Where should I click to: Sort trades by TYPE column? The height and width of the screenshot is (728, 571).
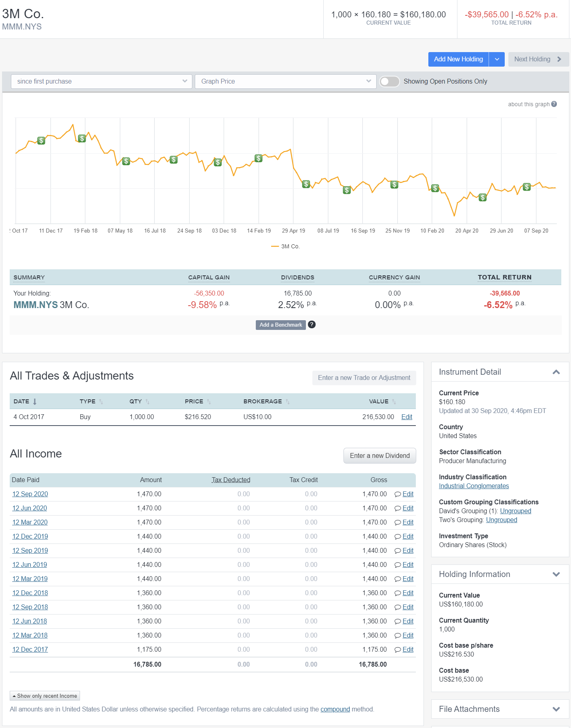coord(101,401)
